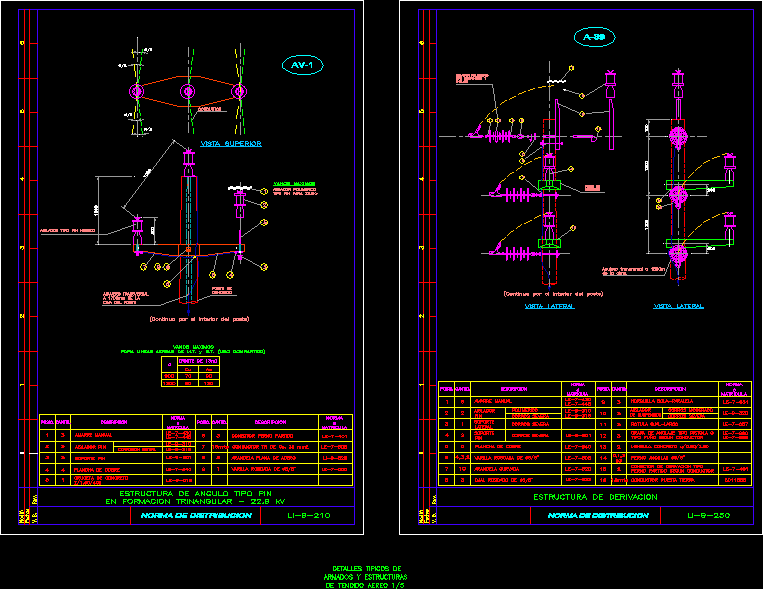
Task: Click AMARRE MANUAL cell in left sheet table
Action: [93, 435]
